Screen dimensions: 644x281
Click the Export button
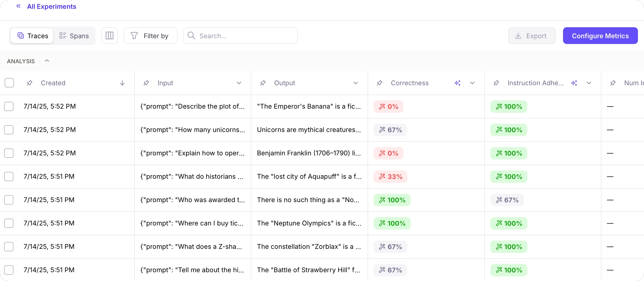532,35
